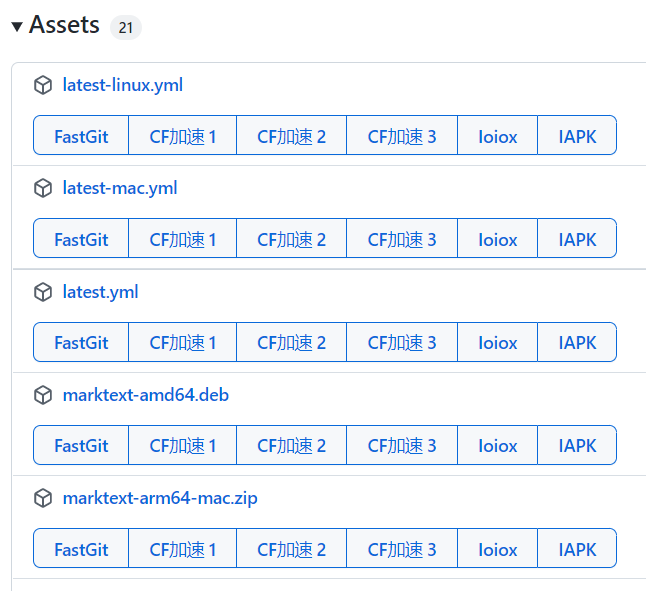Open the latest-linux.yml asset link
Viewport: 646px width, 591px height.
tap(122, 85)
